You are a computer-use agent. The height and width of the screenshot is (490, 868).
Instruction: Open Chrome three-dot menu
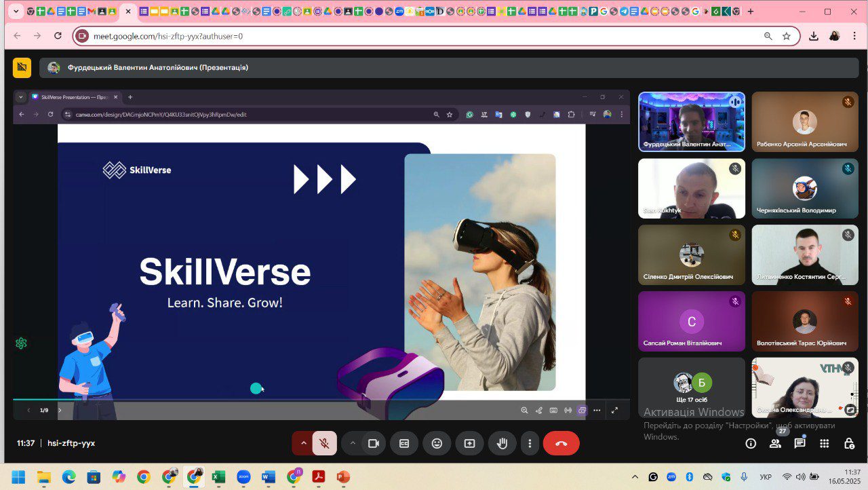856,36
